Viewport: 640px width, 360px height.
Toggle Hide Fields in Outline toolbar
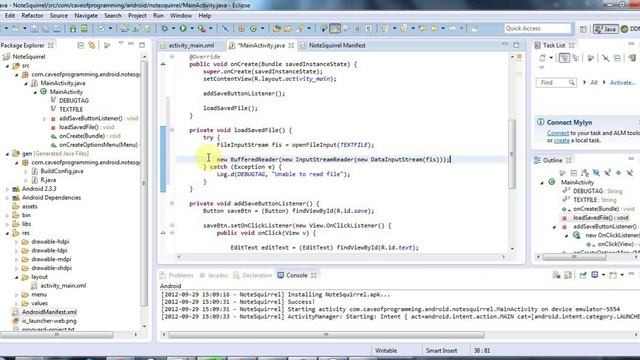coord(596,173)
